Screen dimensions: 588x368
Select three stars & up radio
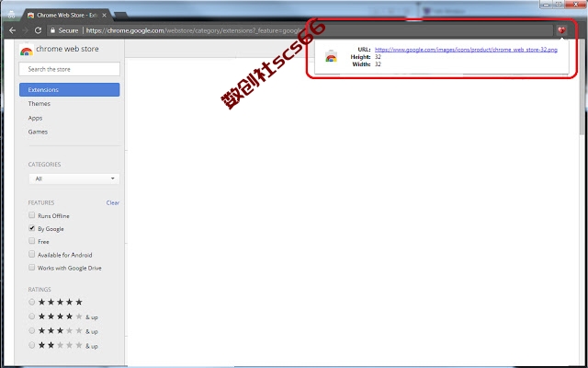(x=32, y=331)
